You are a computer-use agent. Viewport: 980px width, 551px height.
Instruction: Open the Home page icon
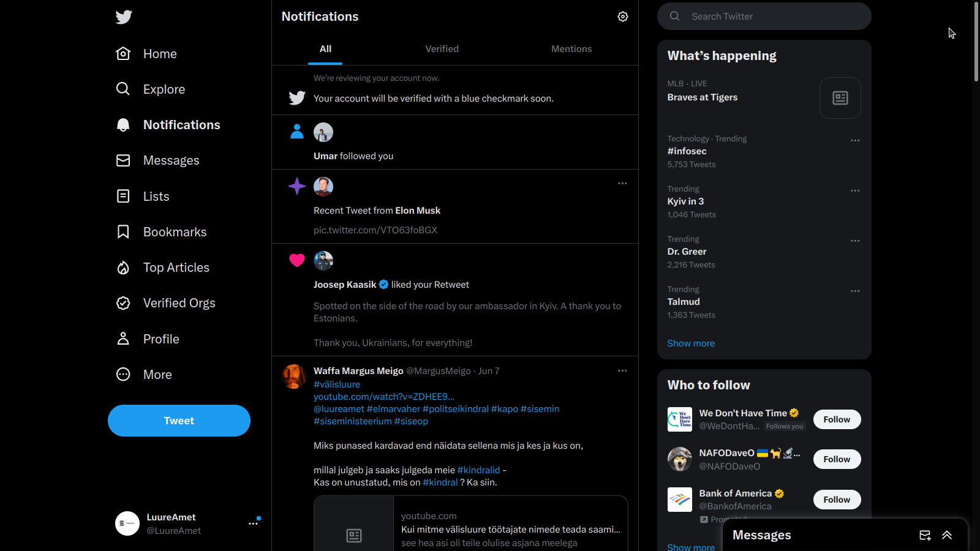[x=123, y=54]
